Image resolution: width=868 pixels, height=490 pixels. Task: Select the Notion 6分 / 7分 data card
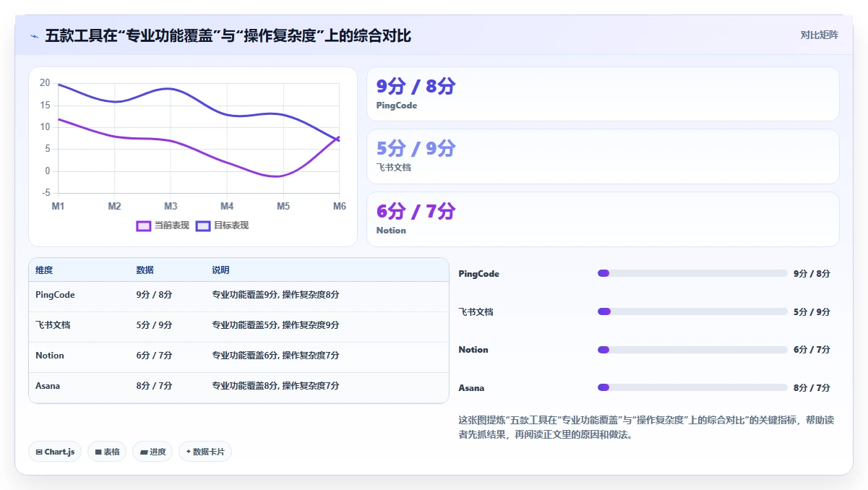(603, 219)
